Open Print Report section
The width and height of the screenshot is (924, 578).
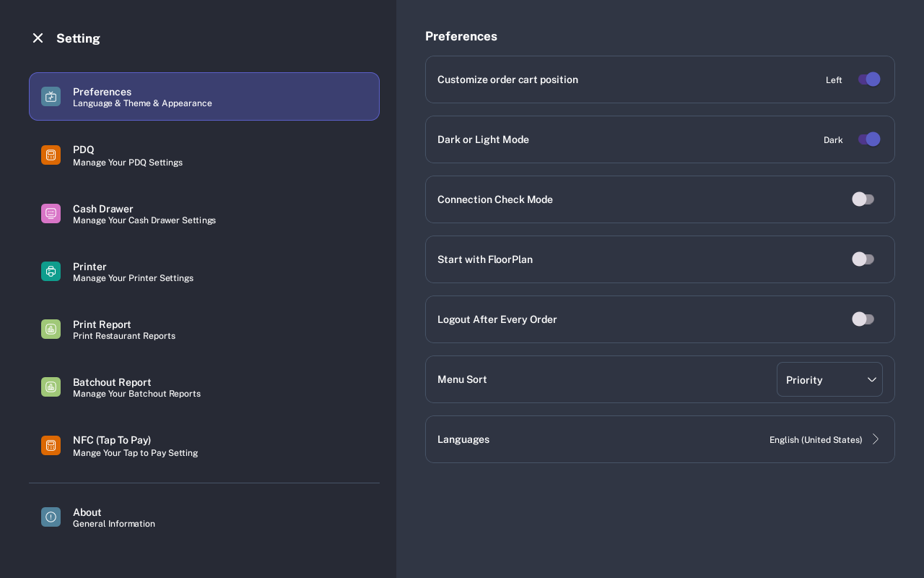coord(204,329)
